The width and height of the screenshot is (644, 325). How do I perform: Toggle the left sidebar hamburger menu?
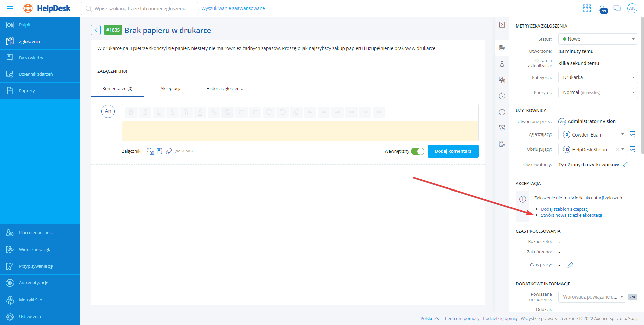point(10,8)
